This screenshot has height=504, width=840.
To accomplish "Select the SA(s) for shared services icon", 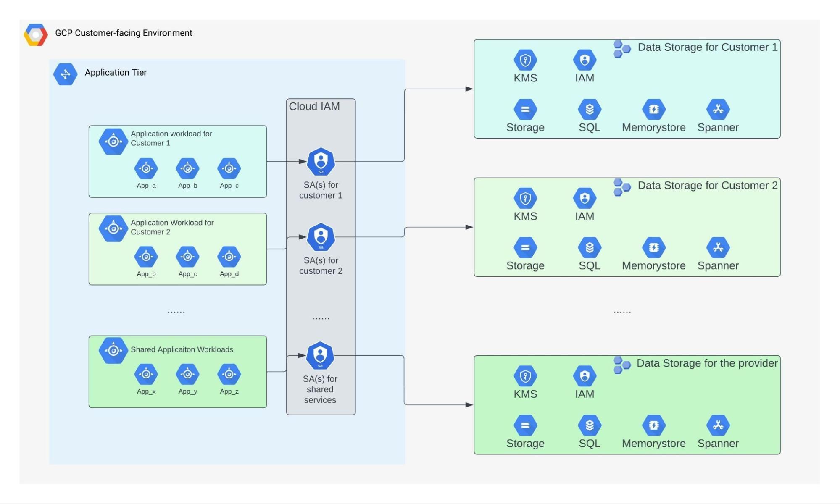I will 321,355.
